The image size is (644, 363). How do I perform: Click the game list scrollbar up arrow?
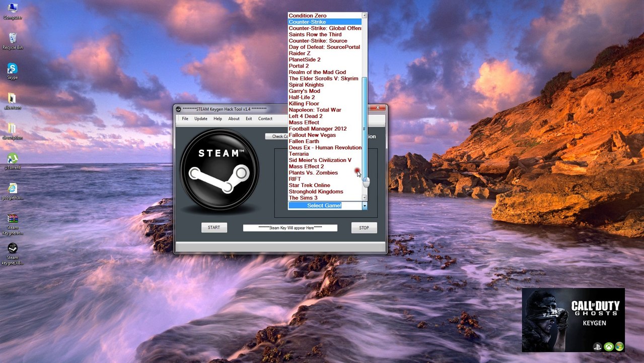pos(365,16)
